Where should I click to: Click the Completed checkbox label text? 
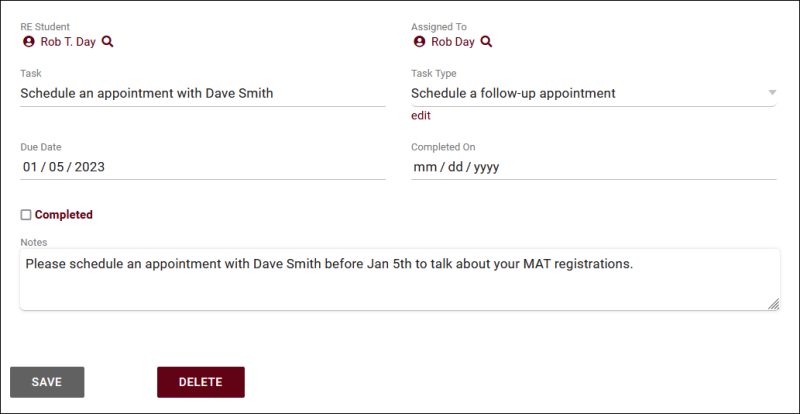tap(64, 215)
